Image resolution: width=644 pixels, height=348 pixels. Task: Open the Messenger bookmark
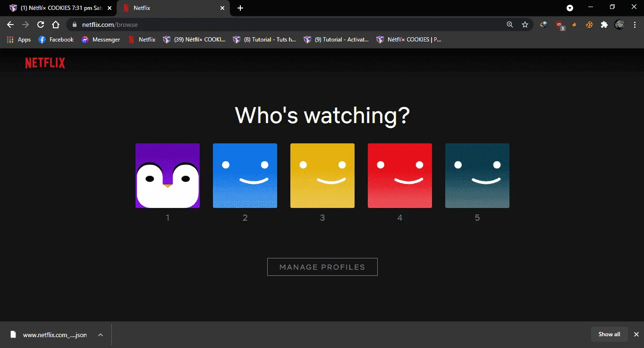click(x=101, y=40)
